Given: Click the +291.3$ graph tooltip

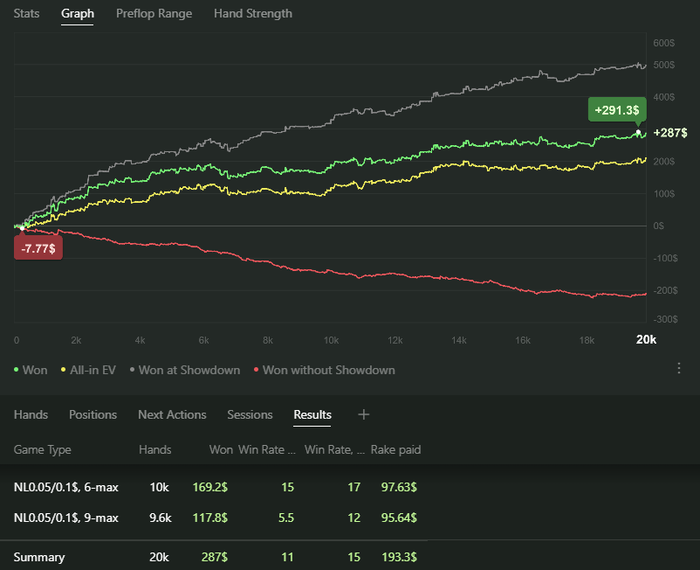Looking at the screenshot, I should [x=617, y=110].
